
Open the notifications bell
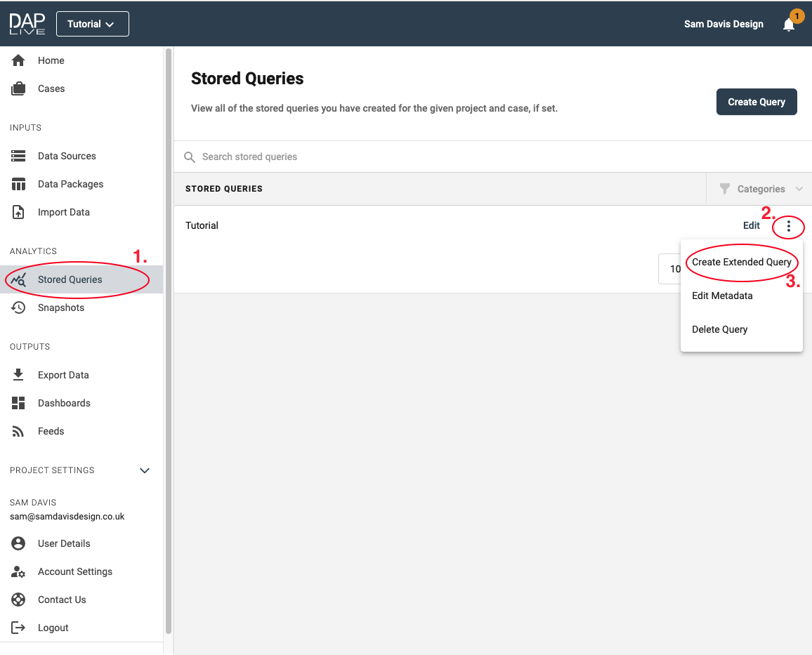789,25
